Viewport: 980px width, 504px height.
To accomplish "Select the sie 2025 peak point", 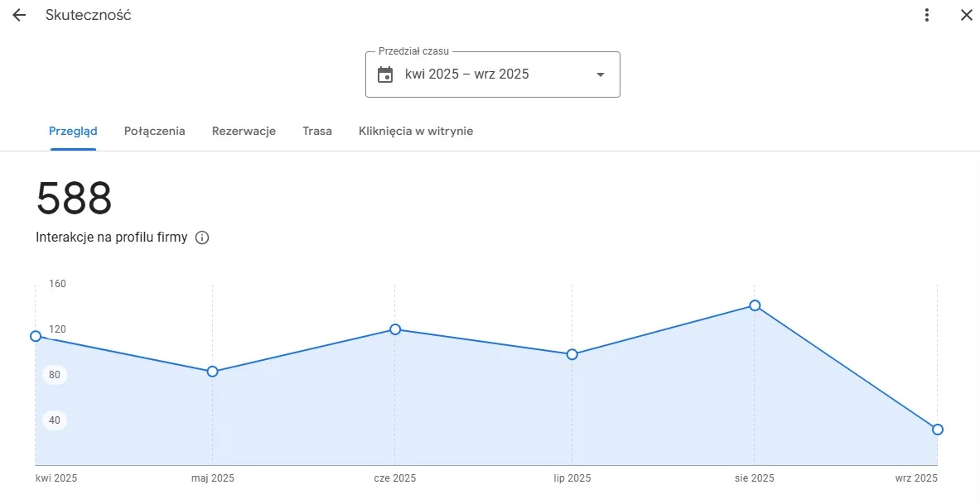I will pos(755,305).
